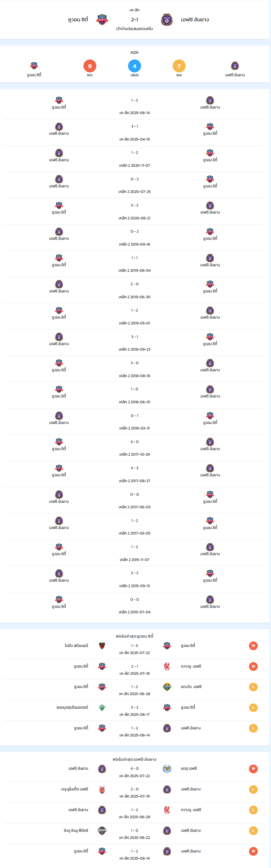Click the red 9 wins circle
This screenshot has width=271, height=868.
click(x=90, y=66)
